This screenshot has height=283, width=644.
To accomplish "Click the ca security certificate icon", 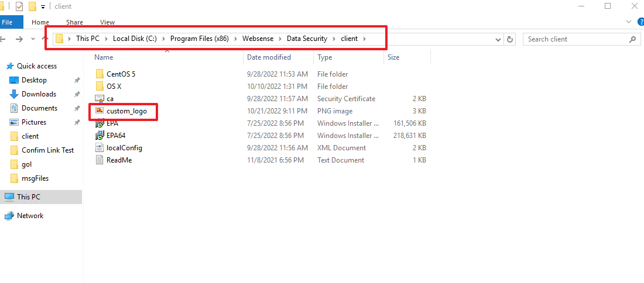I will click(x=100, y=99).
